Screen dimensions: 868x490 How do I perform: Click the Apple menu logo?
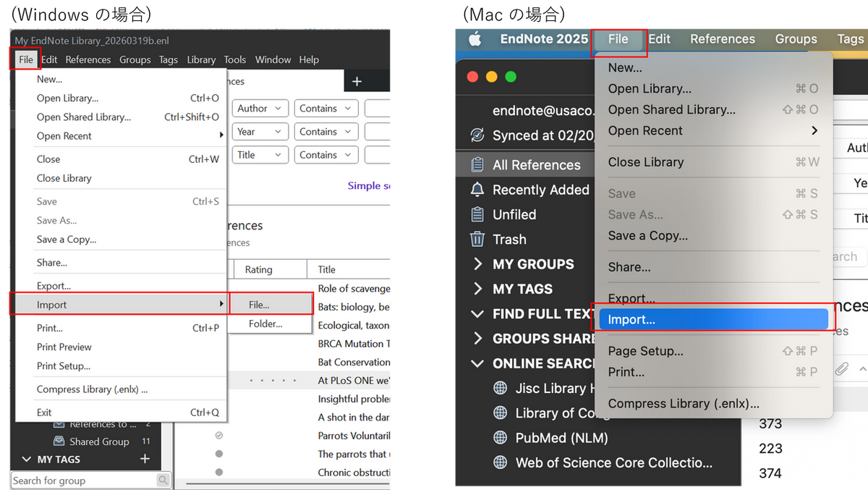[x=475, y=39]
